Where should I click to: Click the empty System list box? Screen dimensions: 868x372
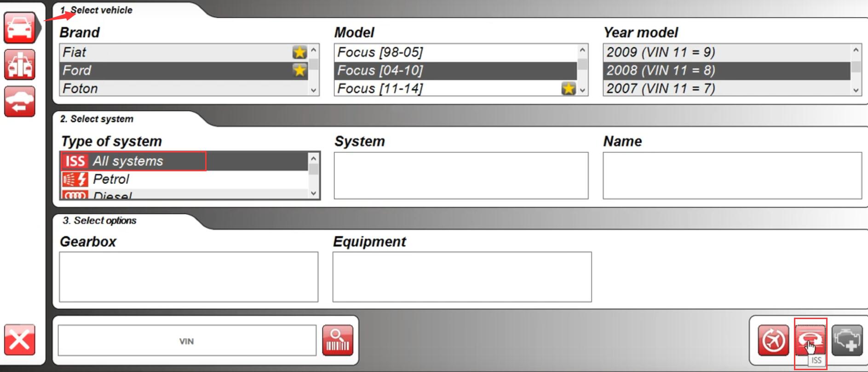tap(461, 175)
